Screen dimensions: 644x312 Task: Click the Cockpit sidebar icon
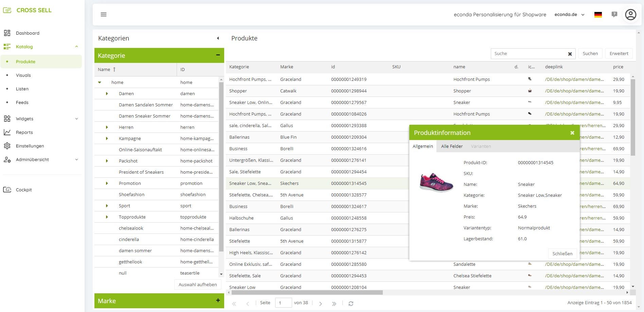tap(7, 190)
